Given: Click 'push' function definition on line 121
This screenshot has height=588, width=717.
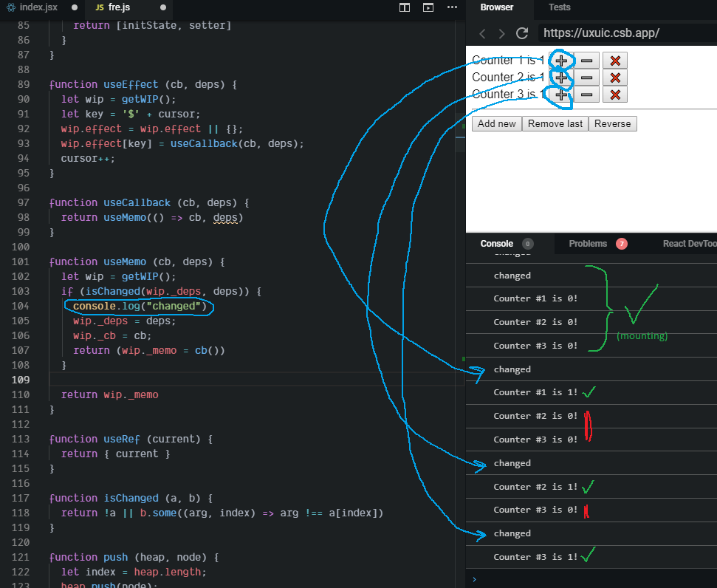Looking at the screenshot, I should pyautogui.click(x=116, y=557).
